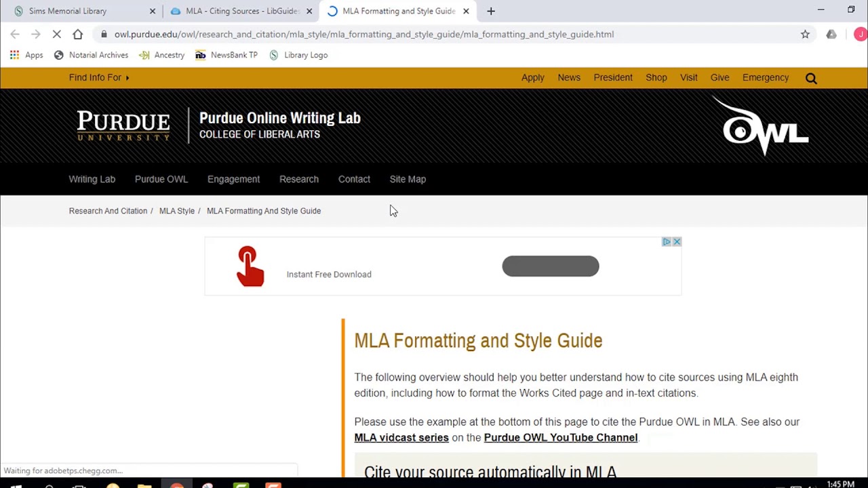The height and width of the screenshot is (488, 868).
Task: Go to the browser home page
Action: point(78,35)
